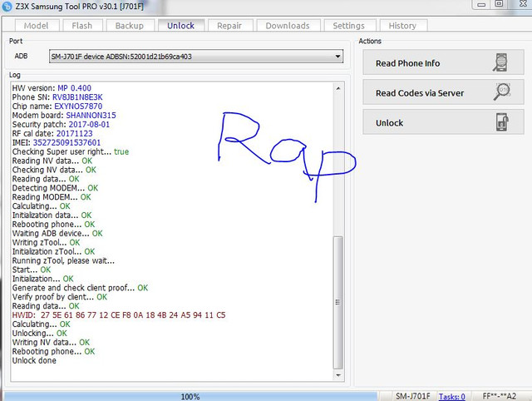Click the Verify proof by client line
Screen dimensions: 532x401
point(60,297)
